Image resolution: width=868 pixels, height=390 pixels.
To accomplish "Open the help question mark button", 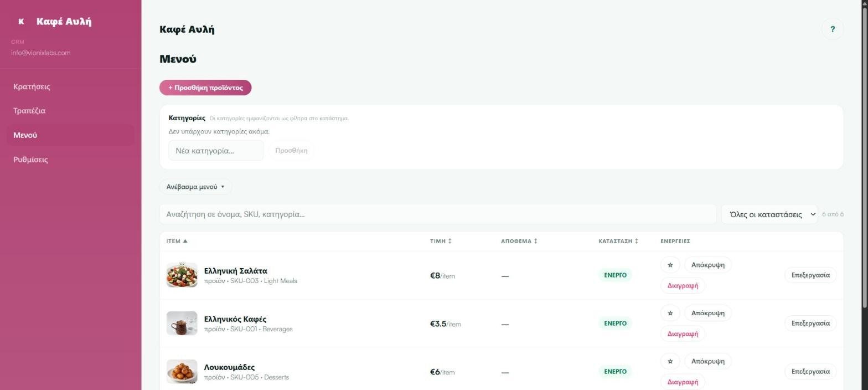I will tap(833, 29).
